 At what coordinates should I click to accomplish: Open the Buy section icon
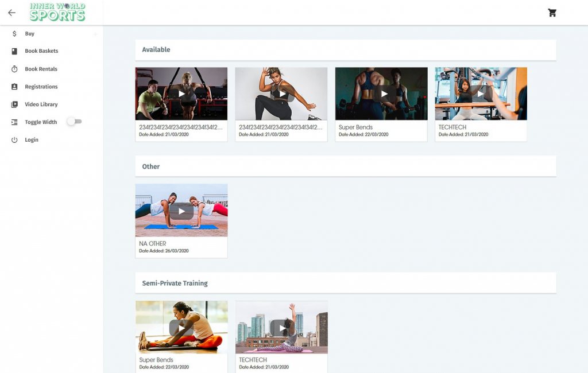(x=15, y=33)
